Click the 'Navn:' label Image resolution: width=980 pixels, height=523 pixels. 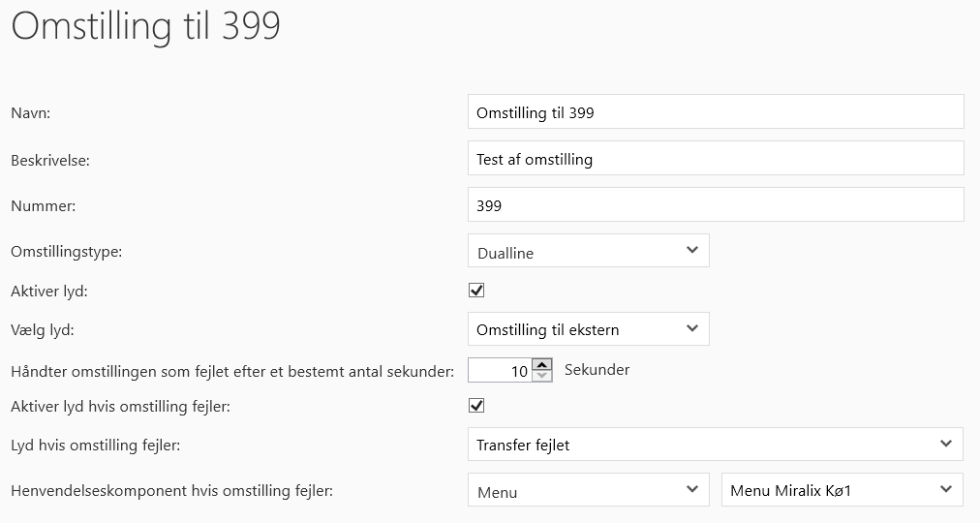pyautogui.click(x=30, y=113)
